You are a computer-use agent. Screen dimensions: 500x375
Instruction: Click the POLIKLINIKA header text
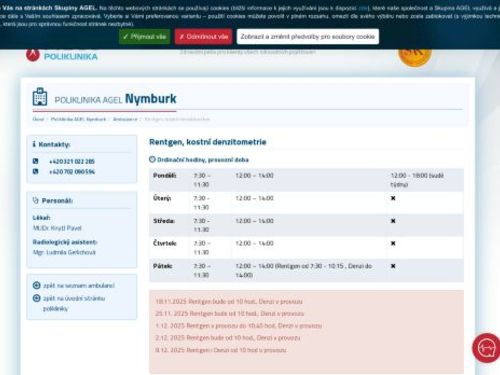71,57
